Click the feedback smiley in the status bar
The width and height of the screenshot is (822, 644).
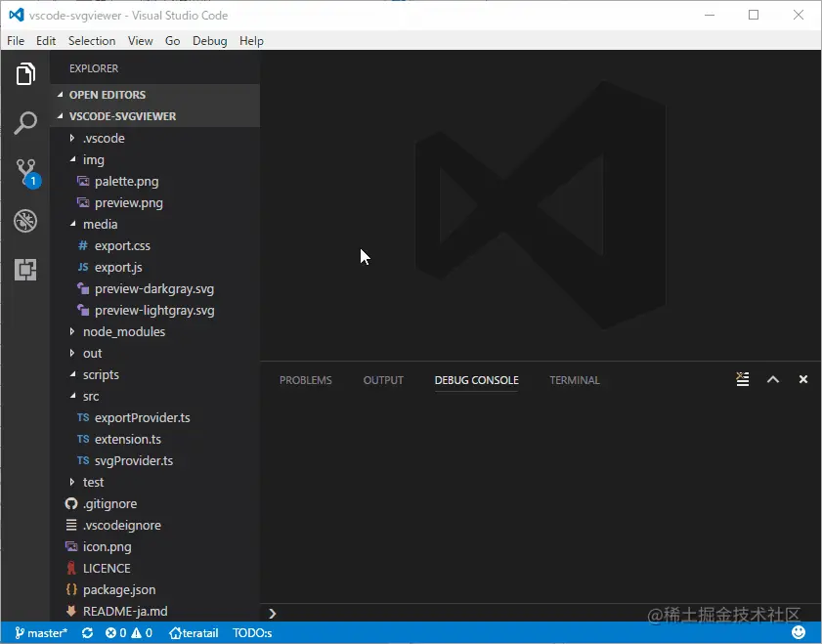pyautogui.click(x=799, y=632)
